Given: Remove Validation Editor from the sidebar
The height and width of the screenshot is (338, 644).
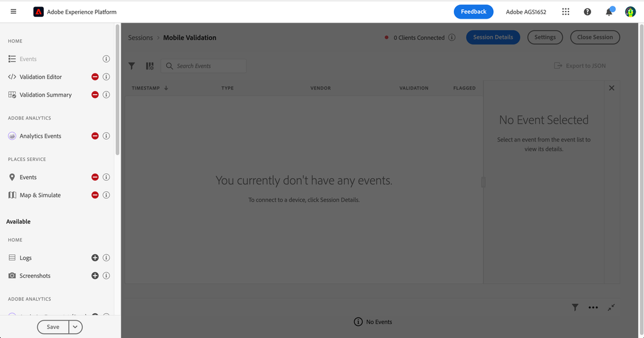Looking at the screenshot, I should coord(95,77).
